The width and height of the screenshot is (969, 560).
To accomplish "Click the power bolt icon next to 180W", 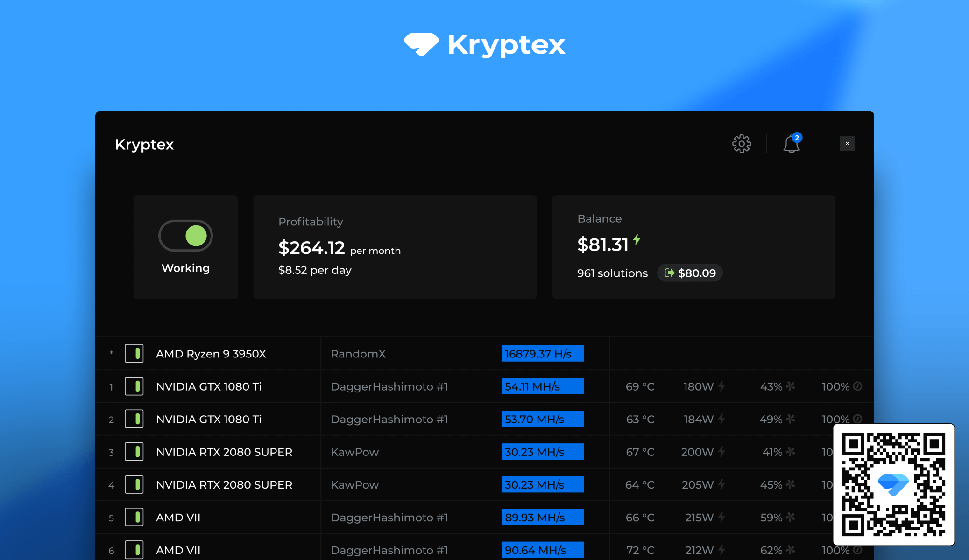I will click(x=721, y=386).
